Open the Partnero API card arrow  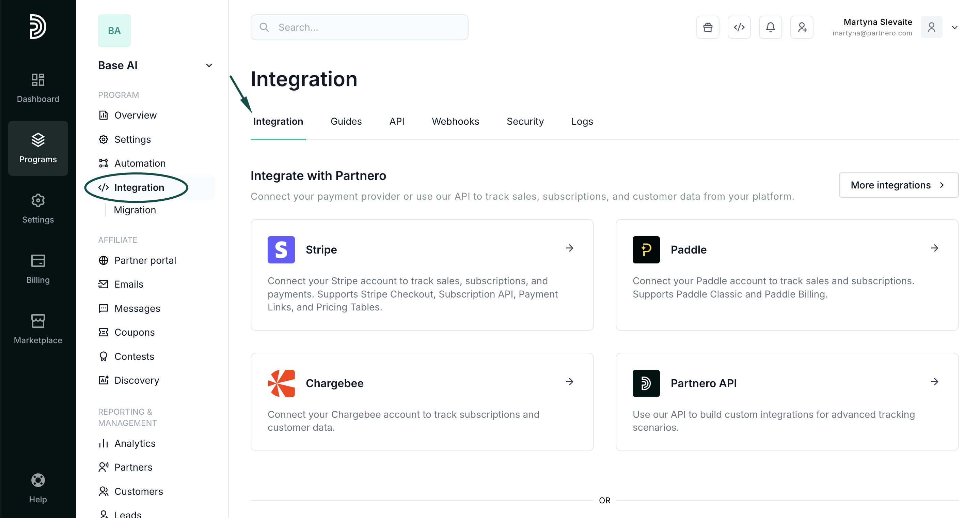(934, 381)
